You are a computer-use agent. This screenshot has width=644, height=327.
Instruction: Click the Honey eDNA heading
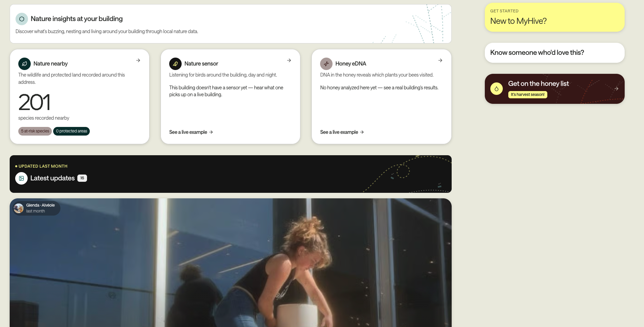(351, 64)
